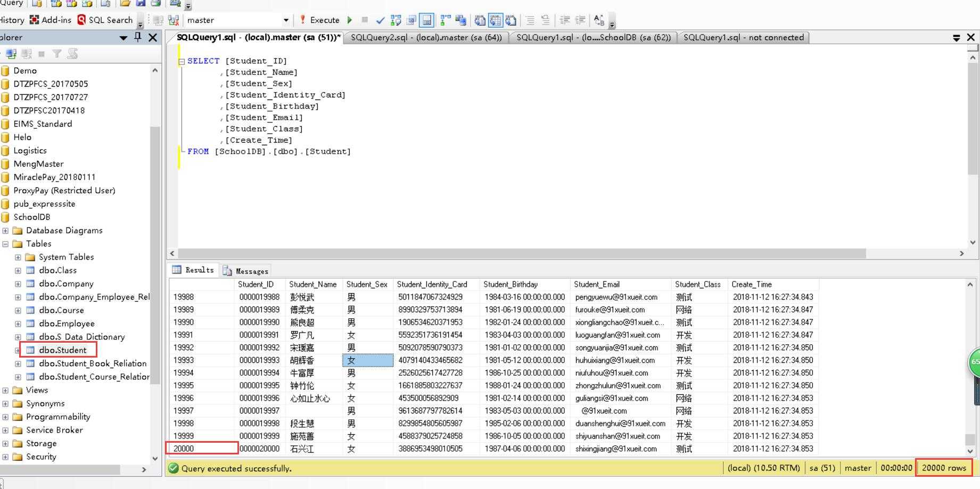Image resolution: width=980 pixels, height=489 pixels.
Task: Toggle Include Client Statistics
Action: pos(461,20)
